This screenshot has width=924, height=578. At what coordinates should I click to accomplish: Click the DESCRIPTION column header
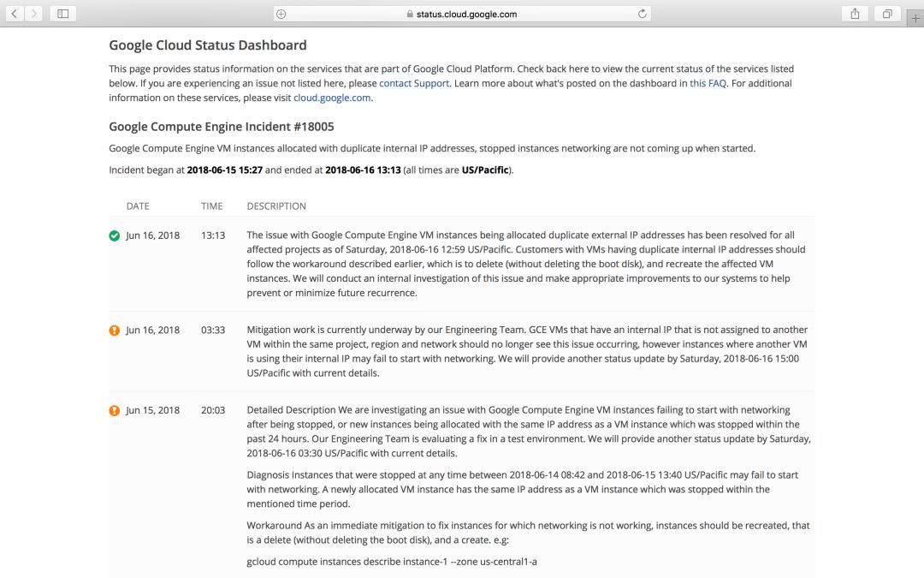pyautogui.click(x=276, y=206)
